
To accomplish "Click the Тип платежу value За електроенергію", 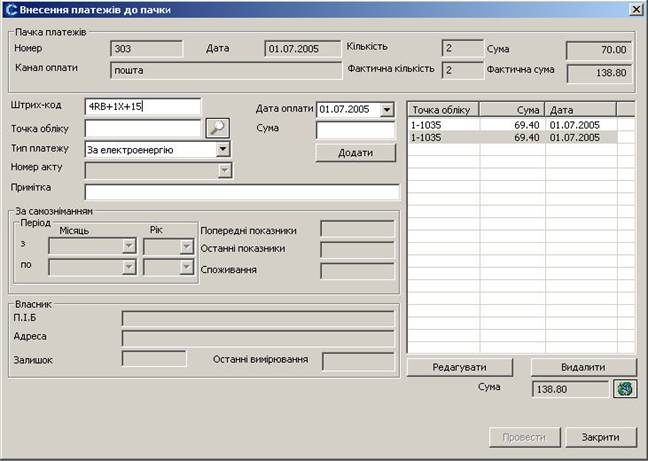I will pos(130,150).
